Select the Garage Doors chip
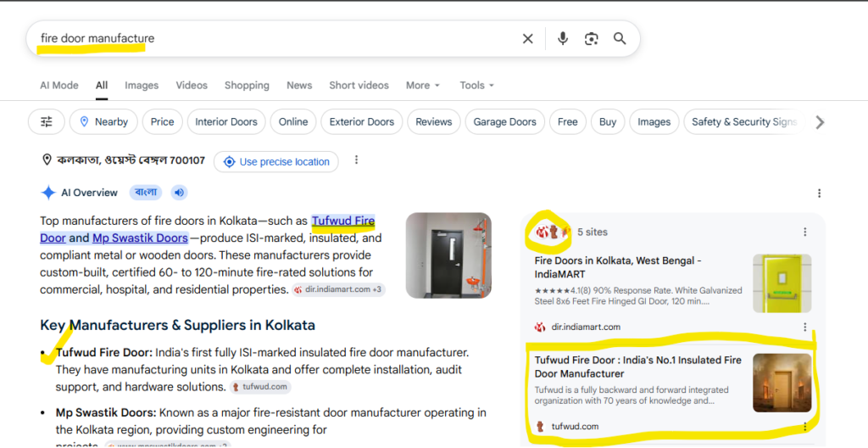 pyautogui.click(x=505, y=122)
